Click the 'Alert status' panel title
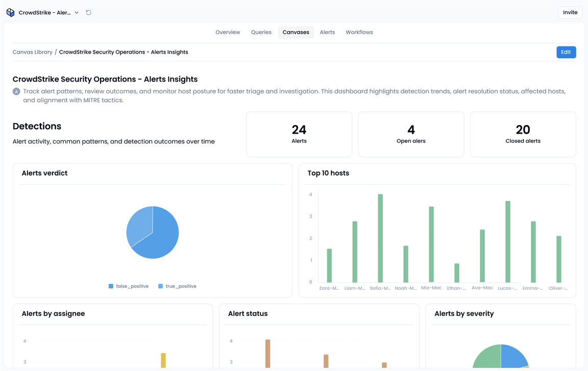This screenshot has width=588, height=371. [248, 314]
